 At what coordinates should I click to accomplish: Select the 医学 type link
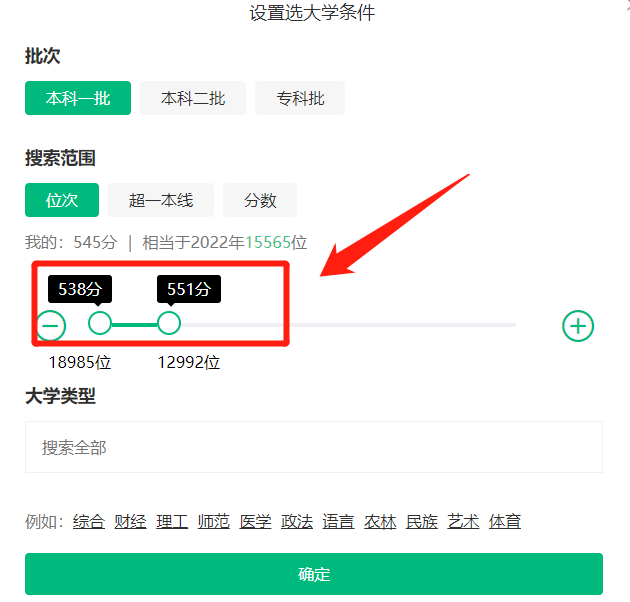pos(255,522)
